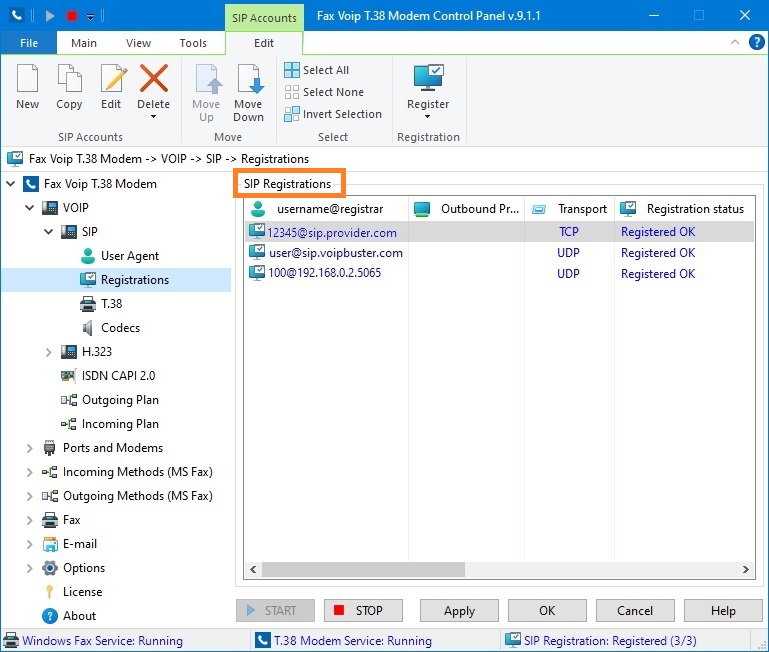
Task: Click the red Delete X icon
Action: tap(154, 78)
